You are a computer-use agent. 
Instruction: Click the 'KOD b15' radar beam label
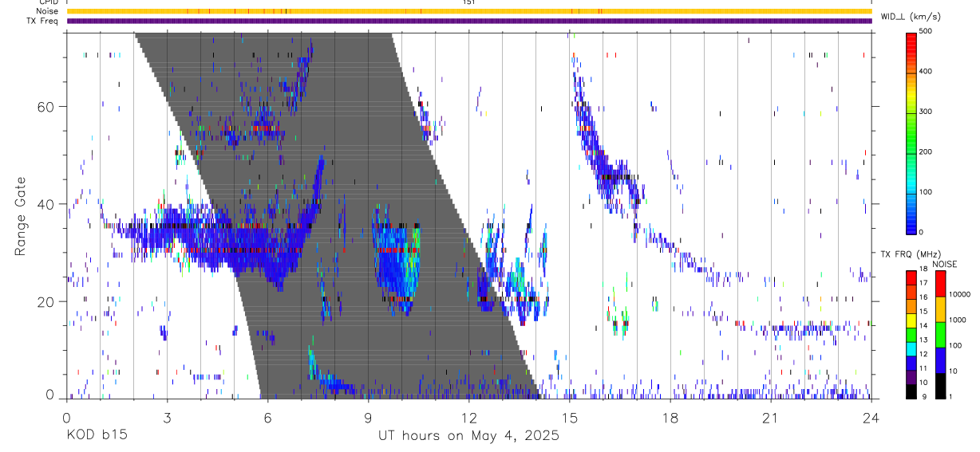97,436
